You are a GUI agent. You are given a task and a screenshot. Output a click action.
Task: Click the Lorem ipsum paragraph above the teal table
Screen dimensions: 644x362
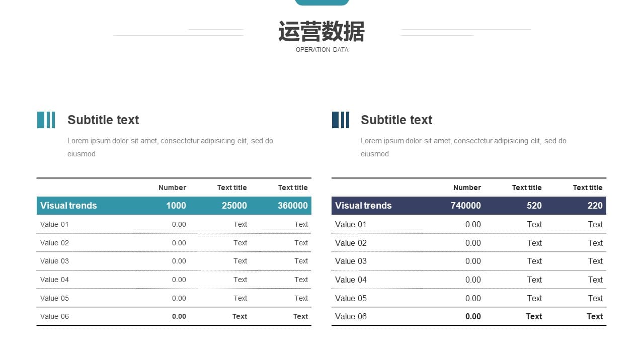click(170, 147)
